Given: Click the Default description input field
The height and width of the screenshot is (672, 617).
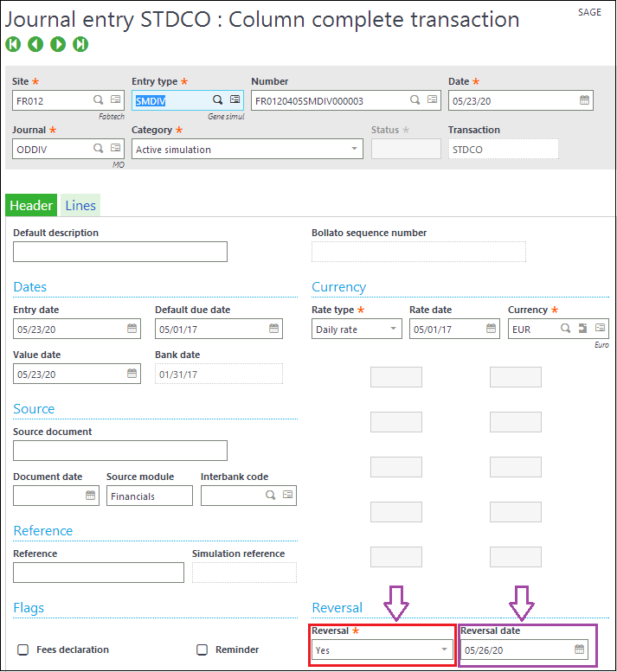Looking at the screenshot, I should pos(120,252).
